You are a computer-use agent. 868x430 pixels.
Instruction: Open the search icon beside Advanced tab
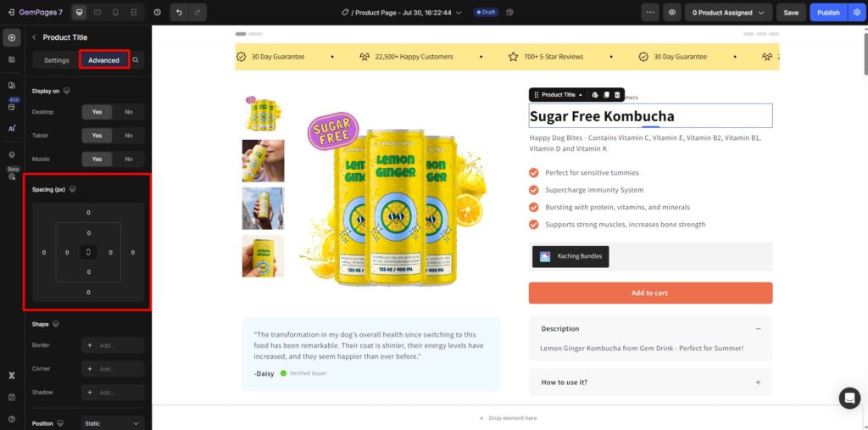(x=136, y=60)
